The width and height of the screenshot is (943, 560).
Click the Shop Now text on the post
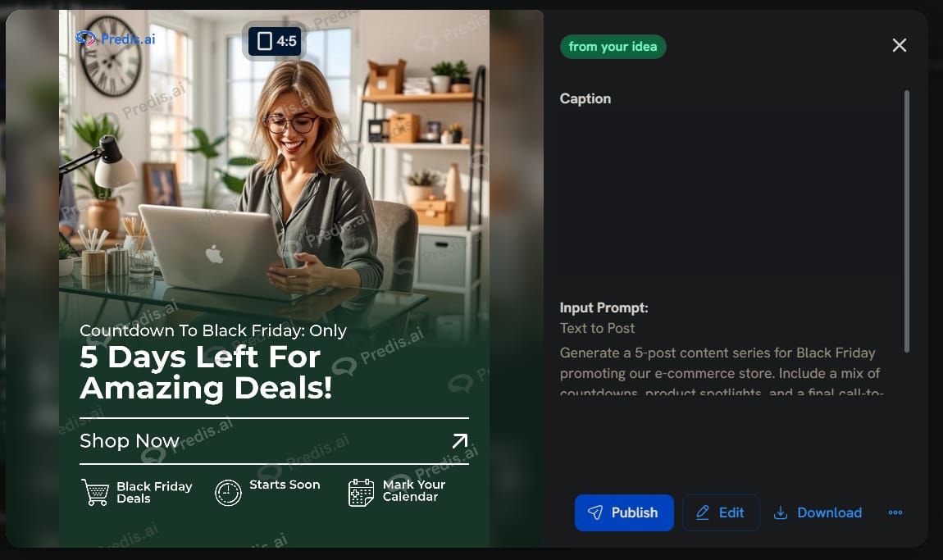click(x=130, y=441)
